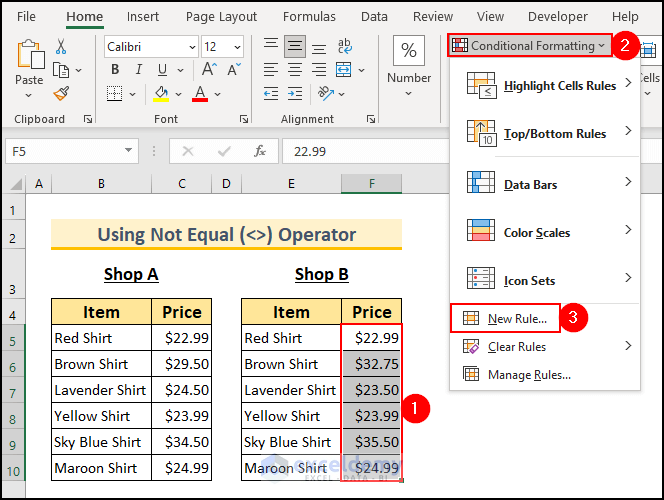
Task: Click the Insert Function fx button
Action: point(260,151)
